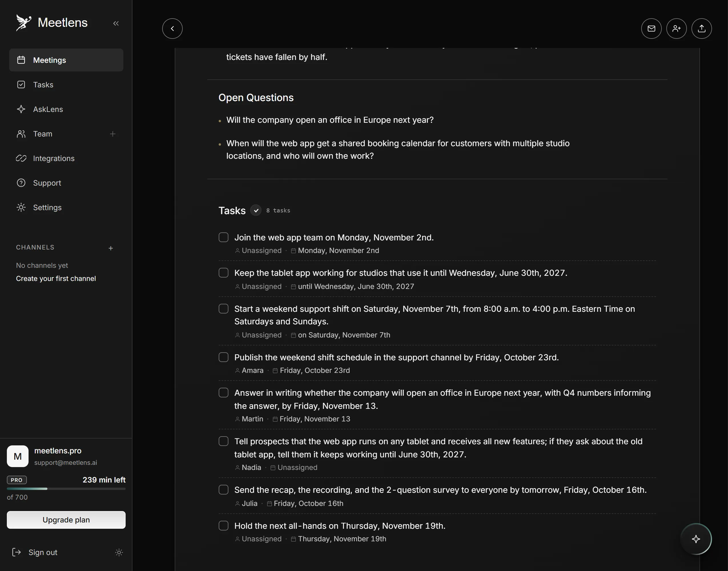
Task: Add a new channel with plus icon
Action: (x=111, y=248)
